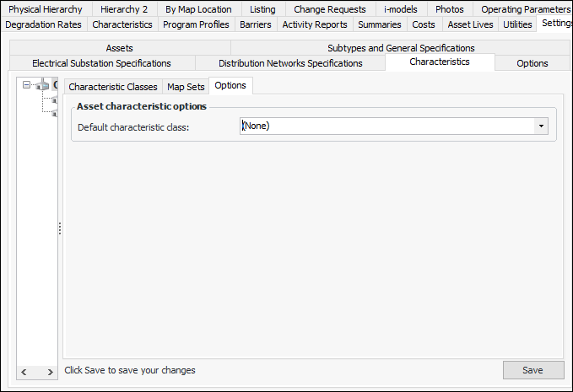This screenshot has height=392, width=573.
Task: Open the Photos tab
Action: click(x=450, y=9)
